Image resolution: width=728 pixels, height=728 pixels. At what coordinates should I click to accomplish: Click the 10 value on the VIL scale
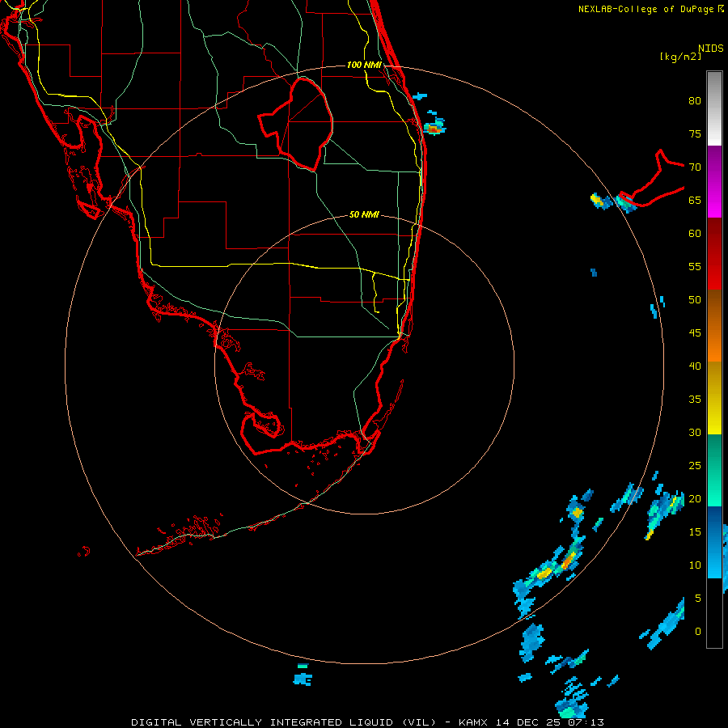pos(695,565)
